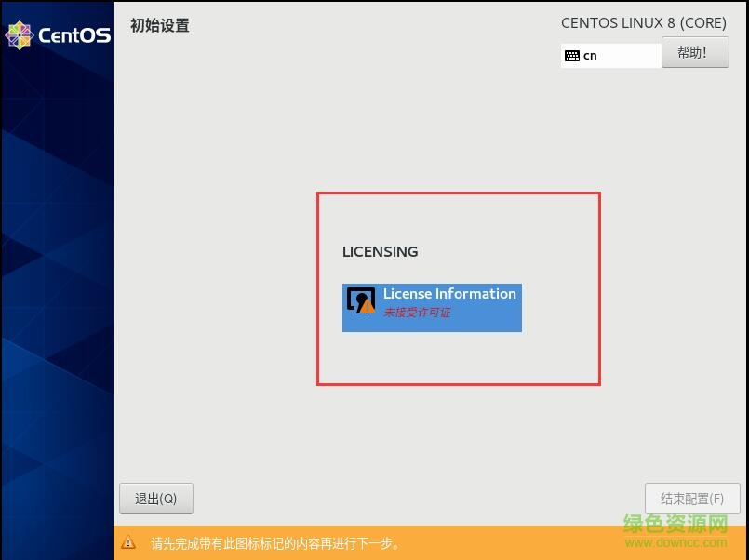Click the CentOS wordmark text
The image size is (749, 560).
point(74,36)
